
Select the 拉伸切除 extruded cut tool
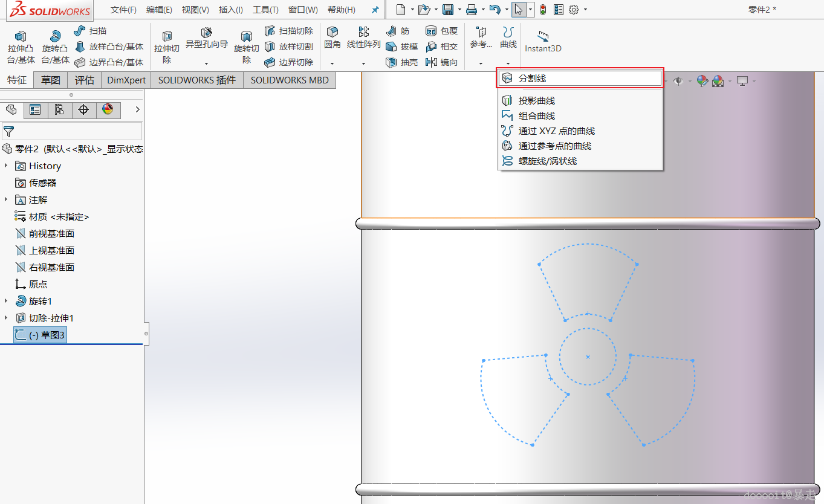pyautogui.click(x=167, y=47)
